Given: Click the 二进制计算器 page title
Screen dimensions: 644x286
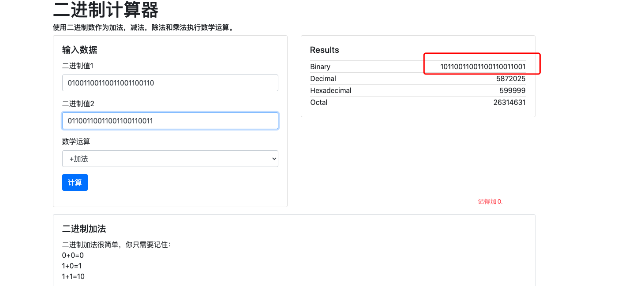Looking at the screenshot, I should 105,9.
